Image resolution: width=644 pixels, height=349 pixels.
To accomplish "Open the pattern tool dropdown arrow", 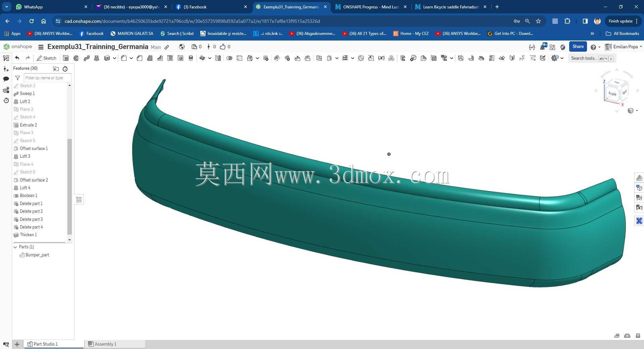I will [x=210, y=58].
